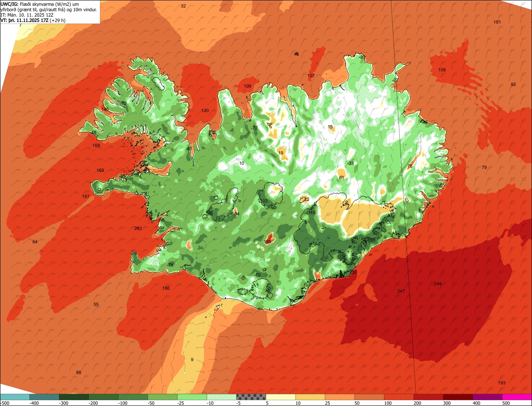
Task: Click the orange swatch between 50 and 100
Action: point(369,397)
